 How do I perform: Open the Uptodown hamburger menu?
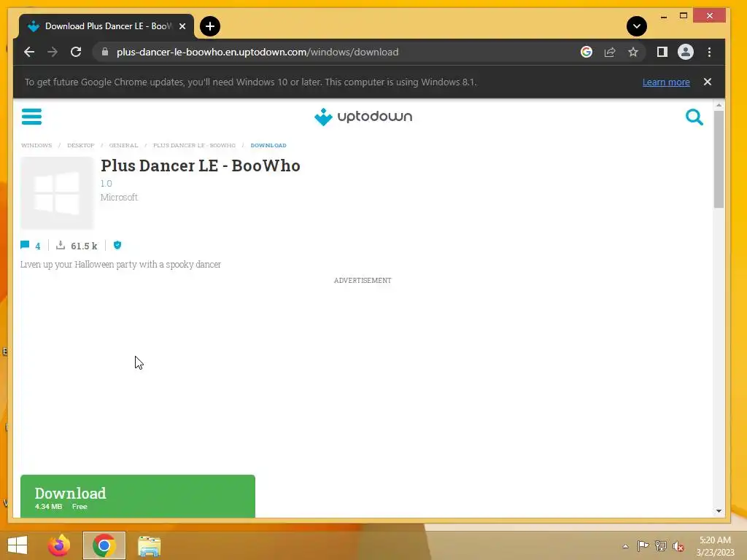pos(31,116)
